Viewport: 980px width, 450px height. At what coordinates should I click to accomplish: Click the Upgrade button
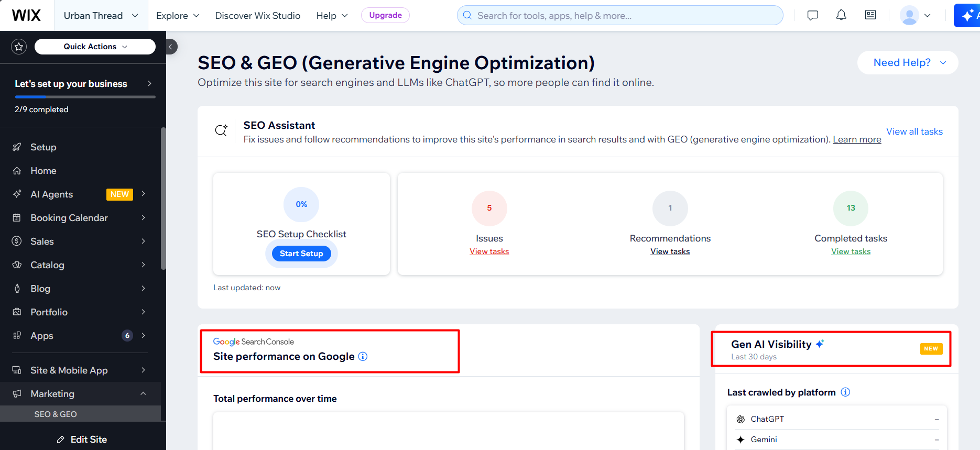[385, 15]
